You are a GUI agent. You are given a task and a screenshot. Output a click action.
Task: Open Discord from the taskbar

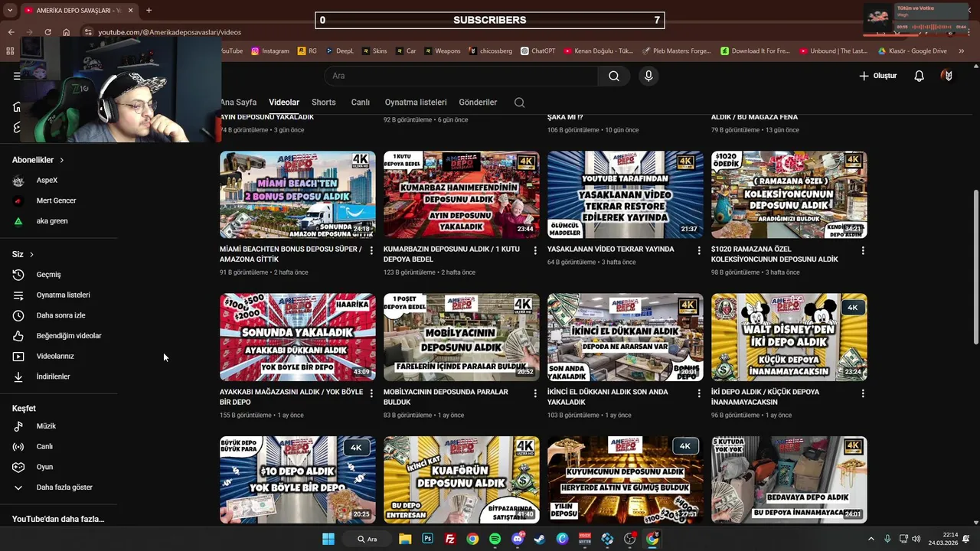coord(518,539)
